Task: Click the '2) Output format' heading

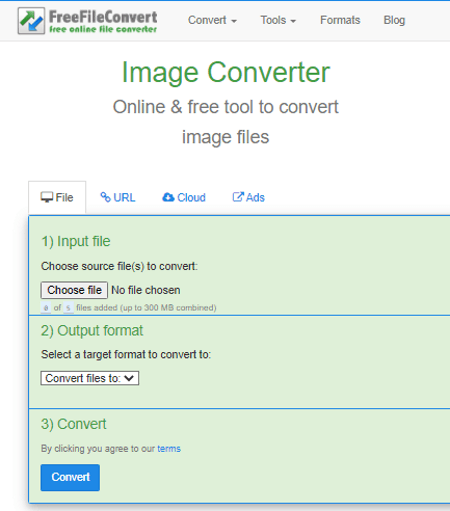Action: point(92,331)
